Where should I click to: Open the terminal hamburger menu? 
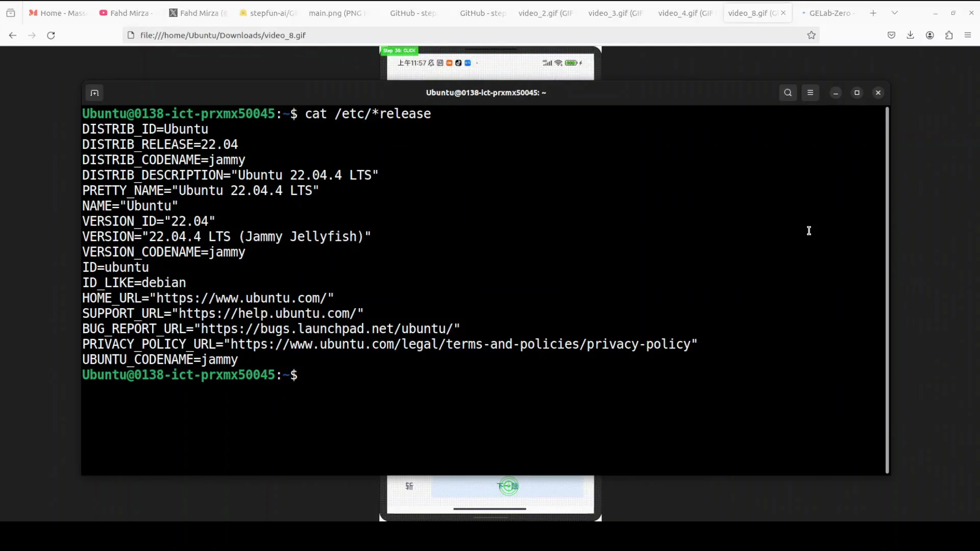coord(811,92)
